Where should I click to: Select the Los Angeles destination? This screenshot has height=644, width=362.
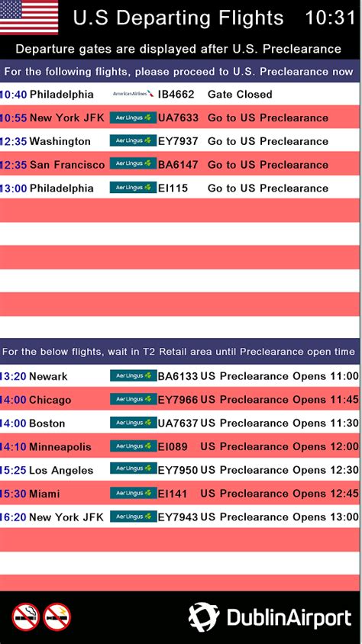coord(61,470)
